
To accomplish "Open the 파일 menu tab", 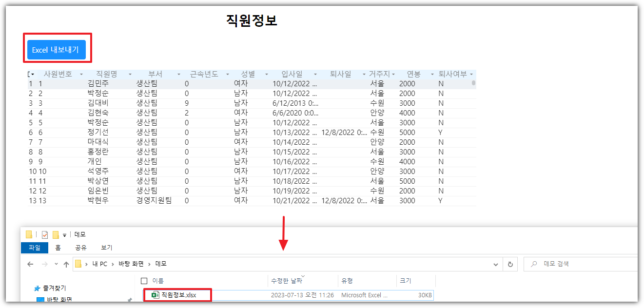I will (35, 248).
